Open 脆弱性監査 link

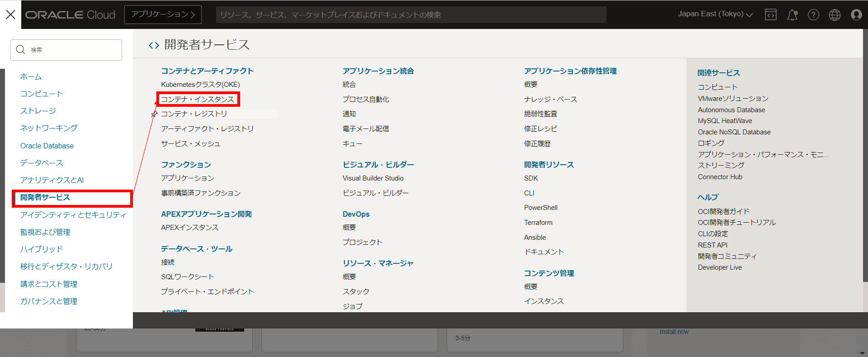pyautogui.click(x=541, y=114)
